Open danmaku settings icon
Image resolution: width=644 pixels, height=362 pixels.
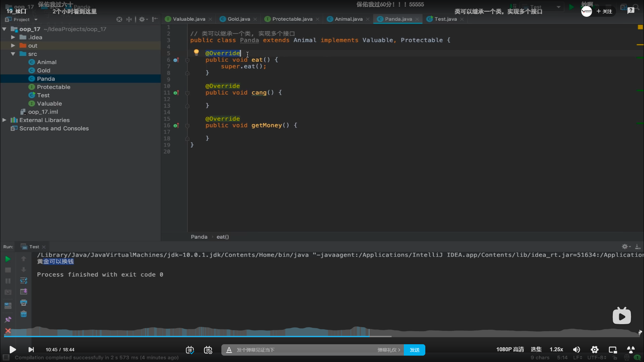point(208,350)
